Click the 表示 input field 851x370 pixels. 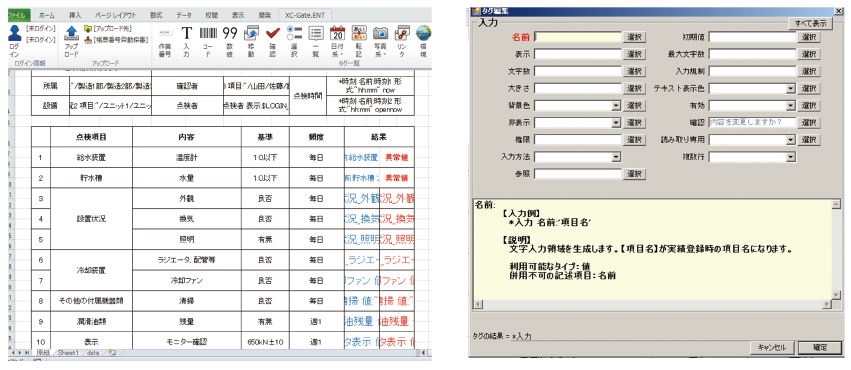[x=579, y=54]
